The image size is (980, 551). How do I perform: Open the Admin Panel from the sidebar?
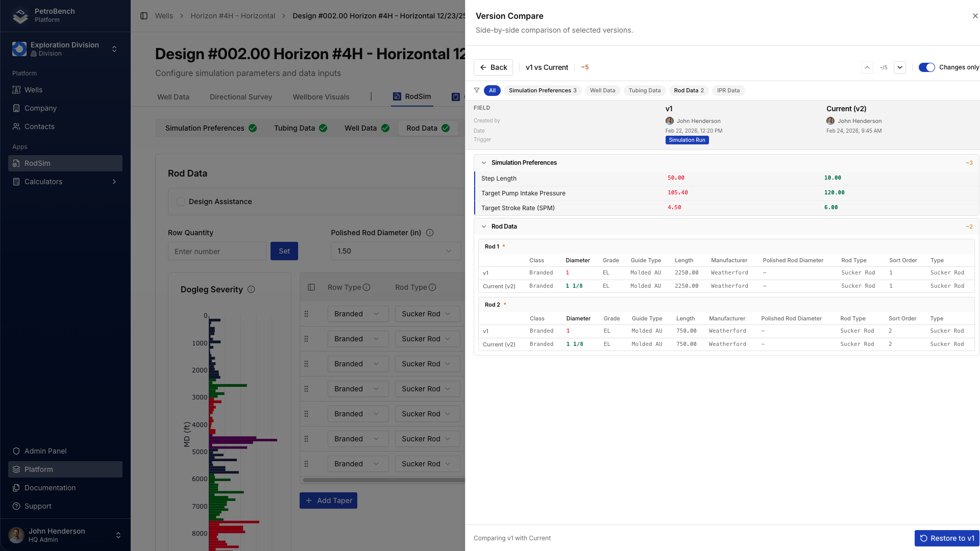(45, 451)
